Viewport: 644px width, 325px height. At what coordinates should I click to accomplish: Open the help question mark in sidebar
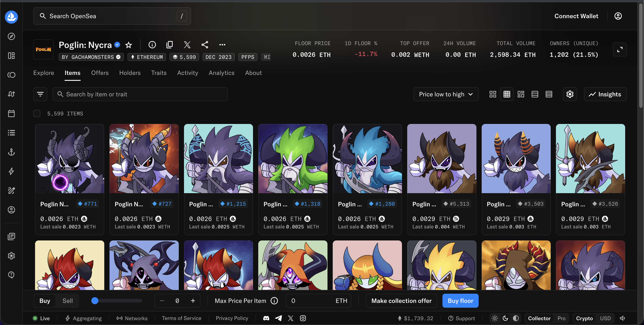11,275
